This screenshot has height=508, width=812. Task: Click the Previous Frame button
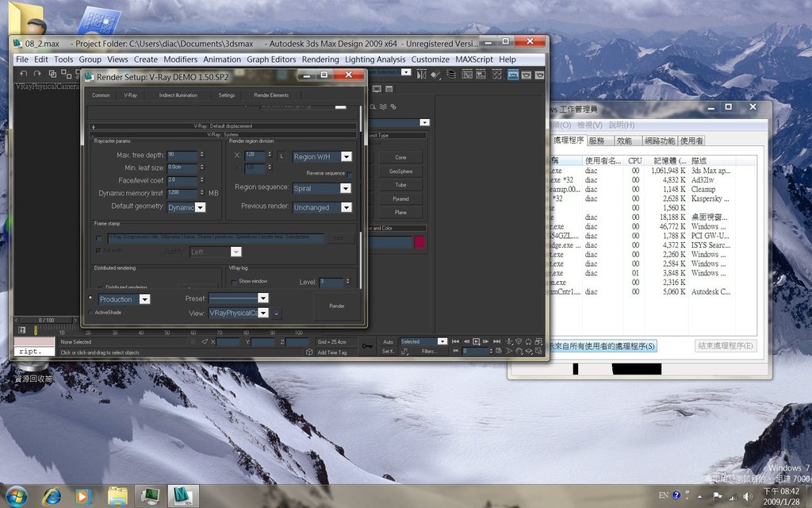pyautogui.click(x=466, y=341)
